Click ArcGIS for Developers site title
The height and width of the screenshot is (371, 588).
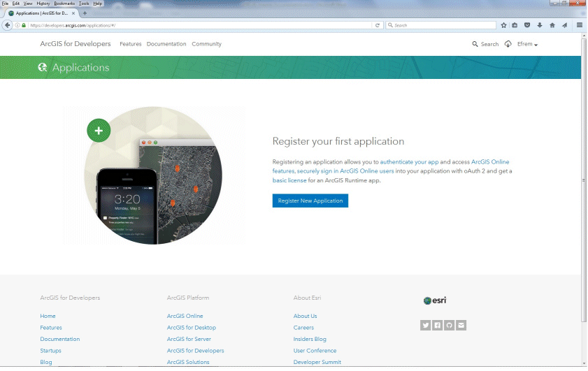[76, 43]
